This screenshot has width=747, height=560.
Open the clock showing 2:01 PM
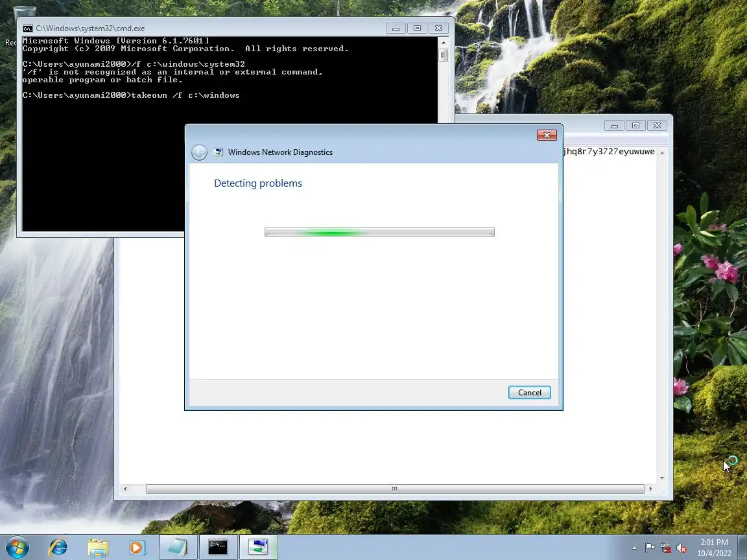[714, 548]
